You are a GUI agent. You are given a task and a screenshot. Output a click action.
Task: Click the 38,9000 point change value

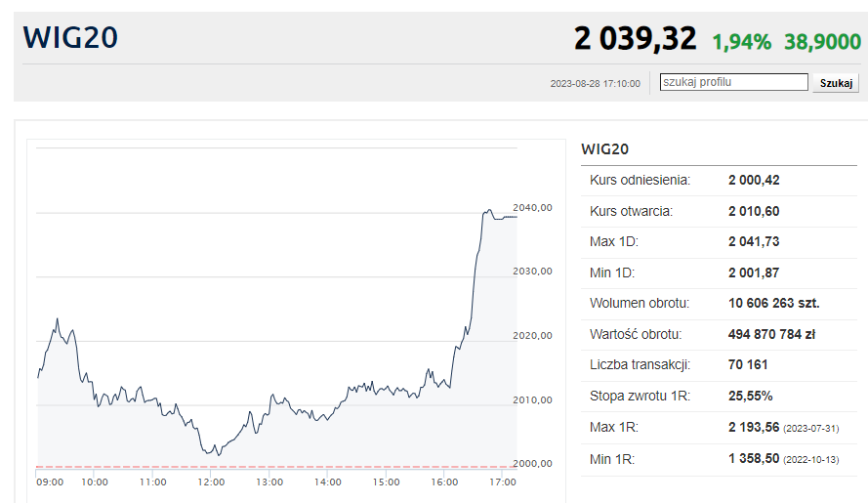click(822, 41)
